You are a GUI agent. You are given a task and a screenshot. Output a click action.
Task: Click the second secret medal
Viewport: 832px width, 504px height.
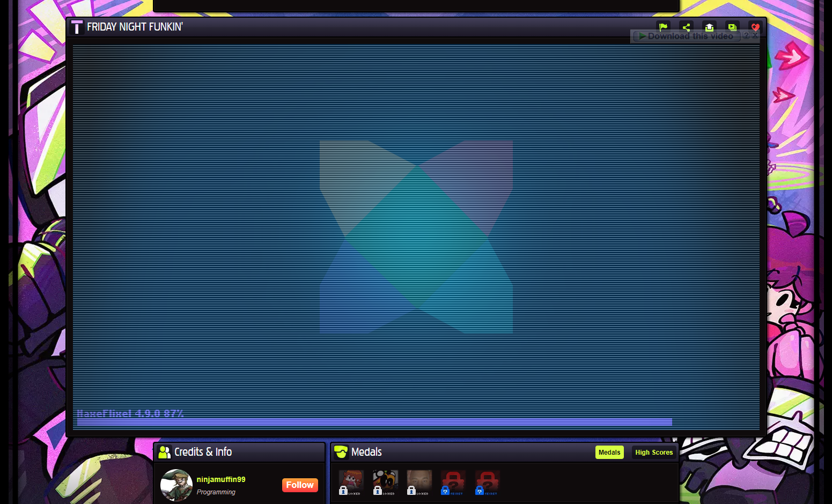click(487, 481)
